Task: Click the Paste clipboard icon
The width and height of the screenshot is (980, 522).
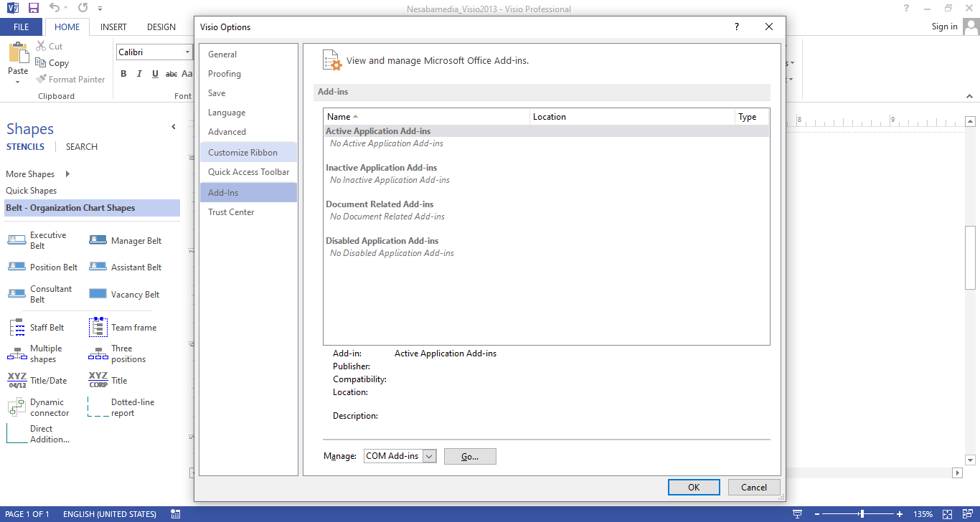Action: point(18,54)
